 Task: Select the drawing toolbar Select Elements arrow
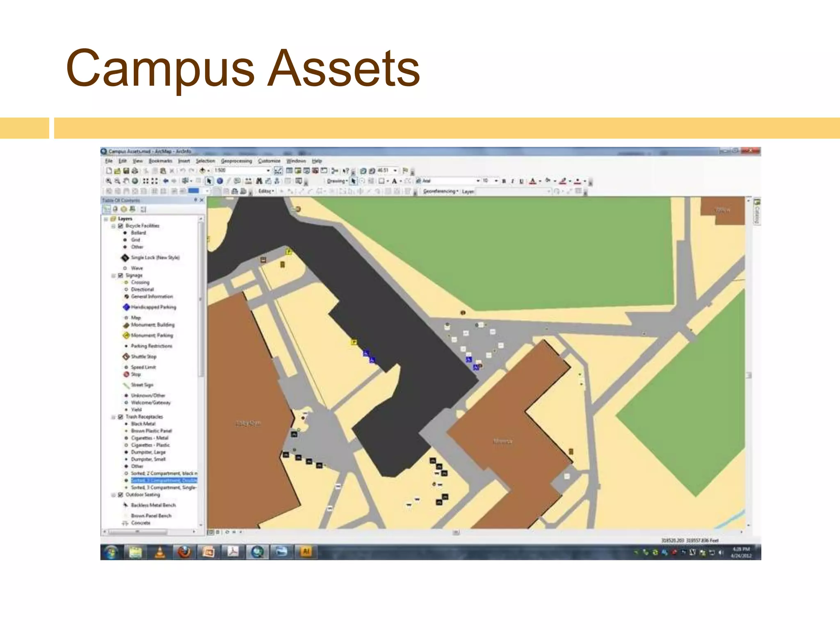click(x=353, y=181)
